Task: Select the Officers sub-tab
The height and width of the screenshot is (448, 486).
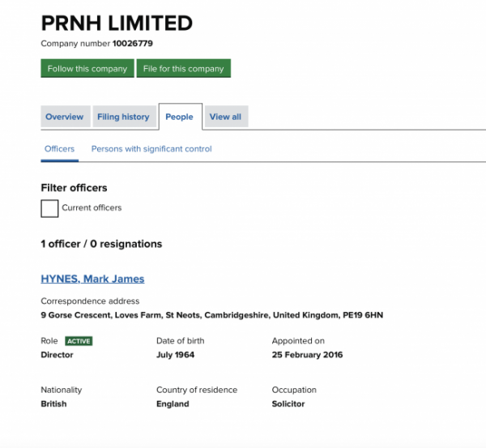Action: pos(59,149)
